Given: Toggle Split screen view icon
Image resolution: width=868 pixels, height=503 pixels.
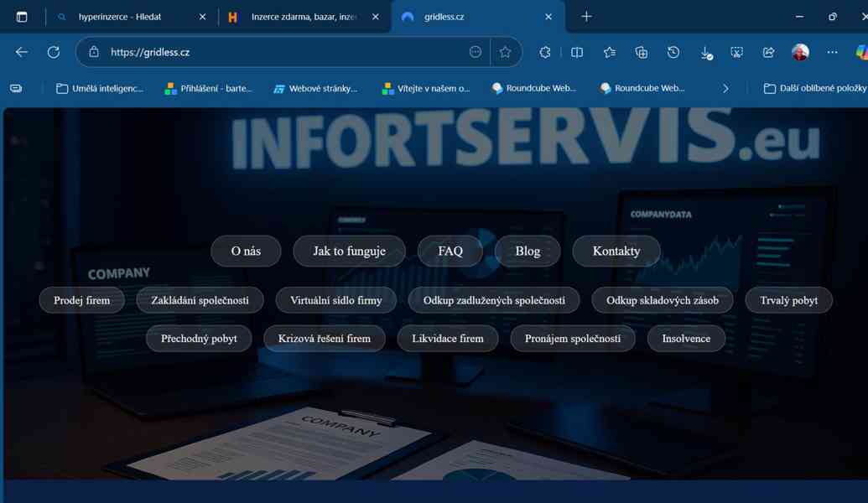Looking at the screenshot, I should [x=577, y=52].
